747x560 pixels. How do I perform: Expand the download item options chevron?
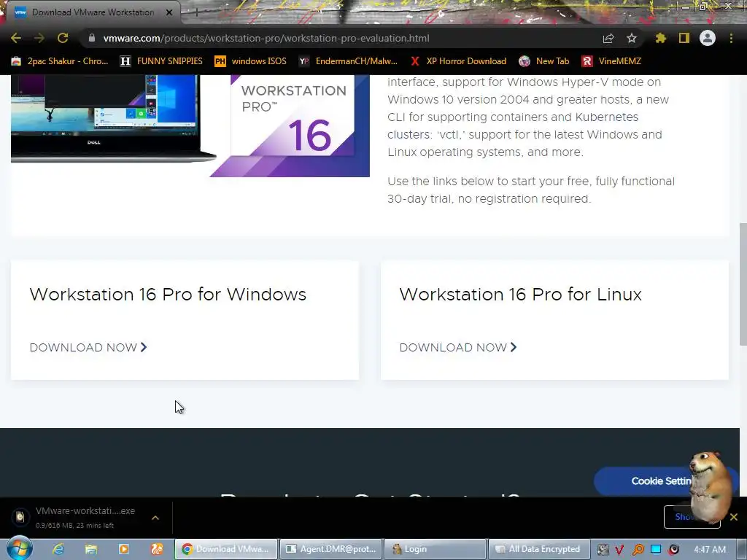click(155, 518)
